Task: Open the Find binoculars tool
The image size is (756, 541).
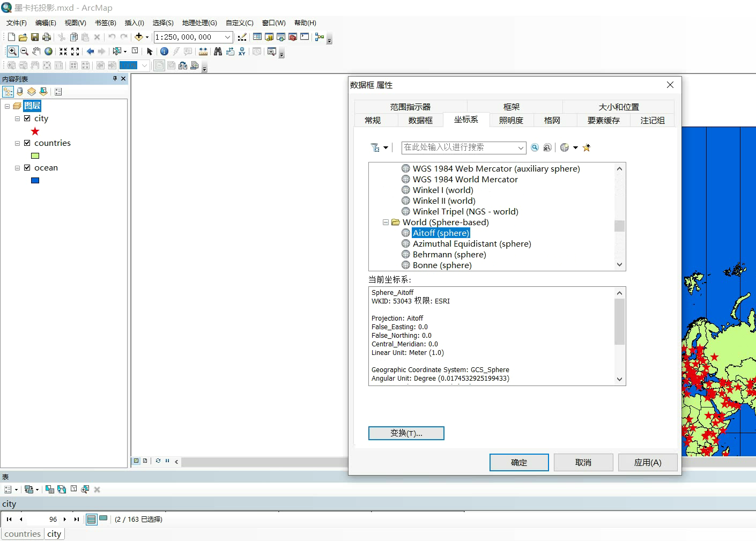Action: pyautogui.click(x=218, y=51)
